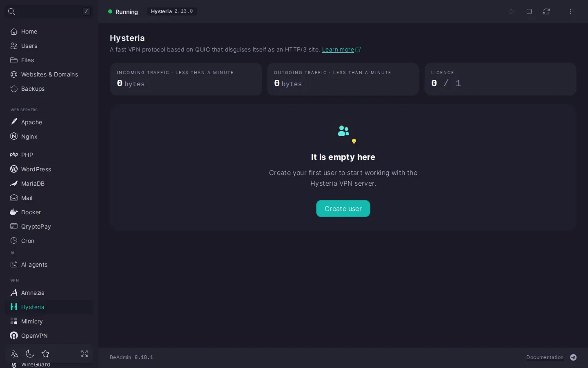The width and height of the screenshot is (588, 368).
Task: Open Cron jobs
Action: (x=49, y=241)
